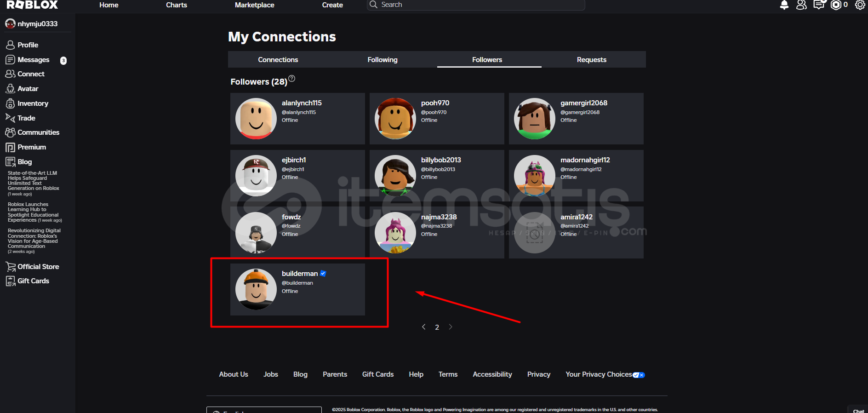Open Premium from the sidebar

coord(32,147)
